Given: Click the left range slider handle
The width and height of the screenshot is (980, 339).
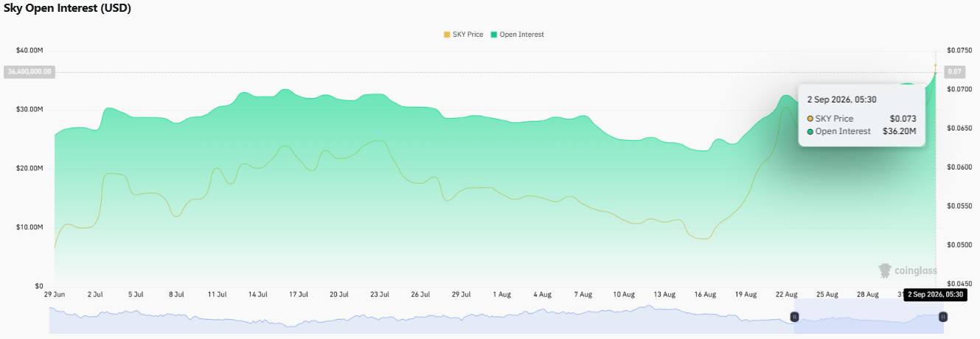Looking at the screenshot, I should pos(795,316).
